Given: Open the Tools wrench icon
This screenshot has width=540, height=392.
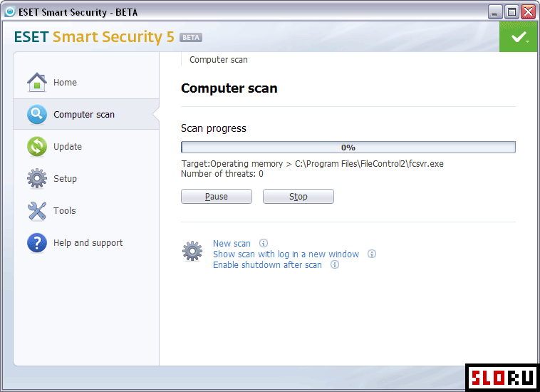Looking at the screenshot, I should click(x=37, y=210).
